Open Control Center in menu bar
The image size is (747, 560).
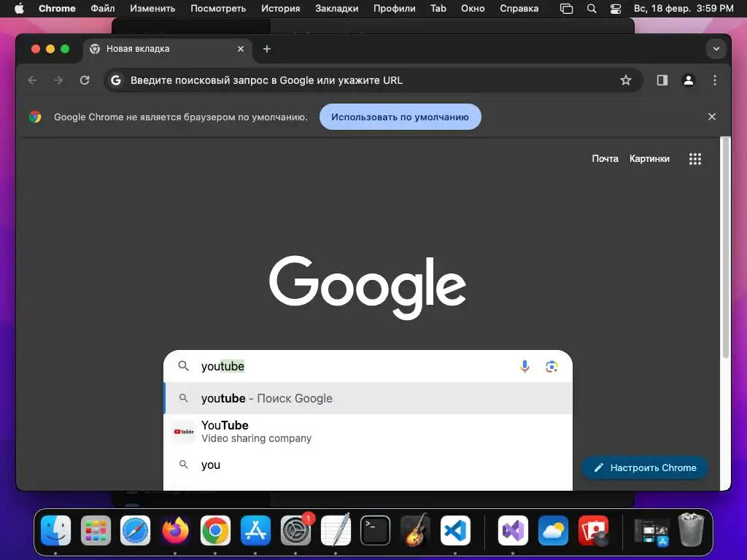(x=616, y=9)
